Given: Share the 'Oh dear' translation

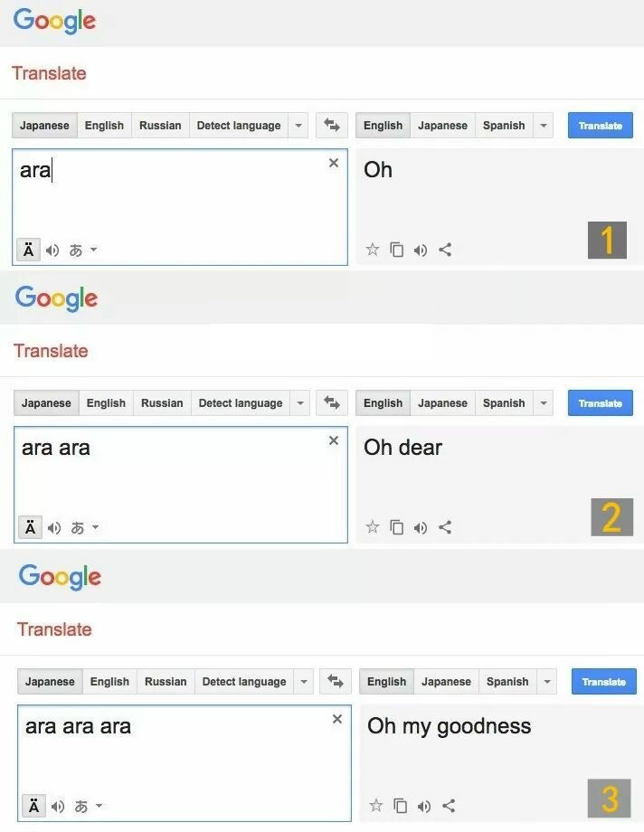Looking at the screenshot, I should [445, 527].
